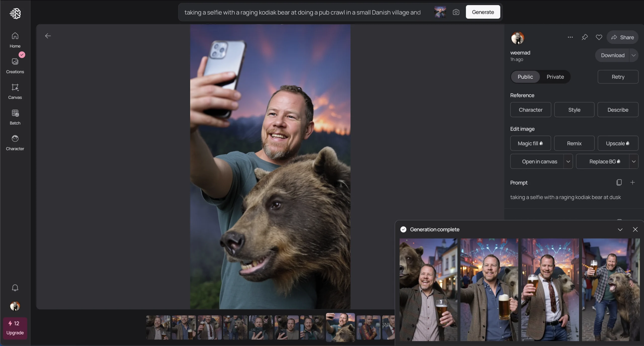Like the image with the heart icon
The height and width of the screenshot is (346, 644).
[599, 37]
